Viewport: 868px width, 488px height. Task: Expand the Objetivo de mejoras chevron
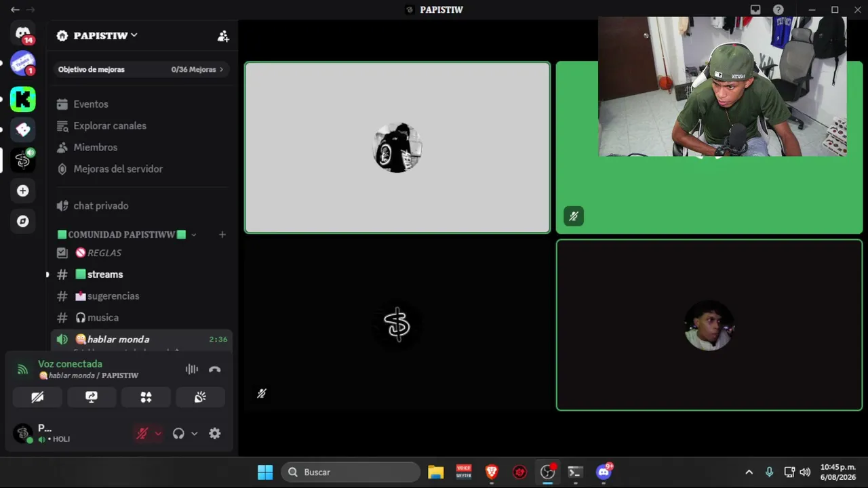pyautogui.click(x=221, y=70)
